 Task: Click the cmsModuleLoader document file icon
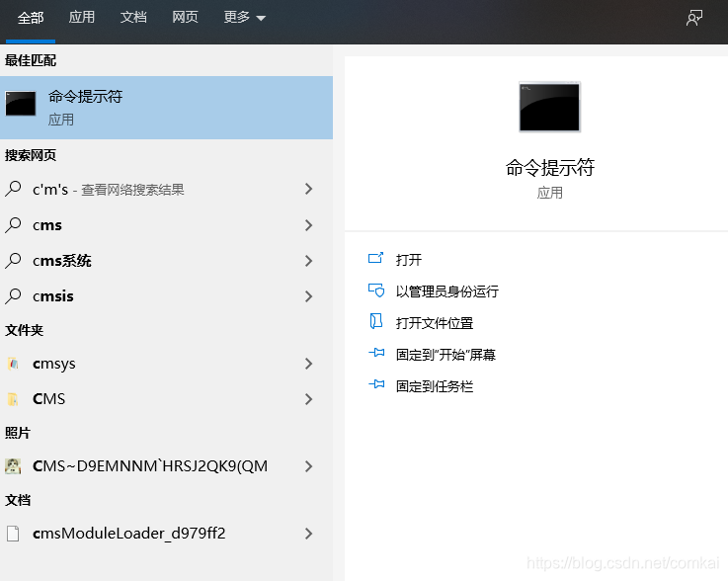coord(13,534)
